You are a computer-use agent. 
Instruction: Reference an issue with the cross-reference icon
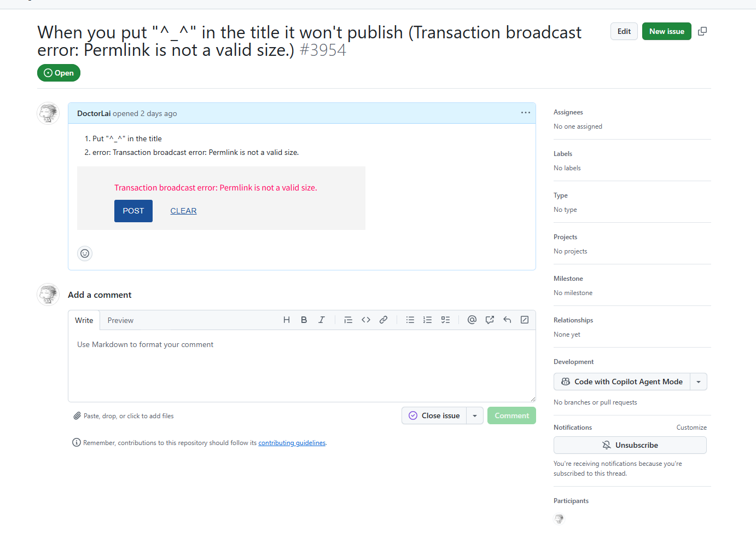tap(490, 320)
